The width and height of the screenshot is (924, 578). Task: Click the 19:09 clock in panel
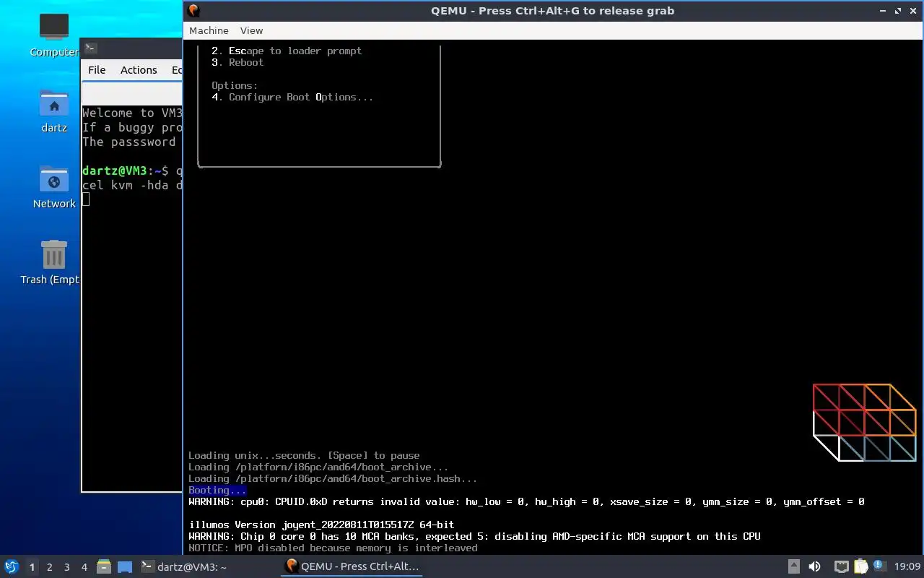(907, 566)
